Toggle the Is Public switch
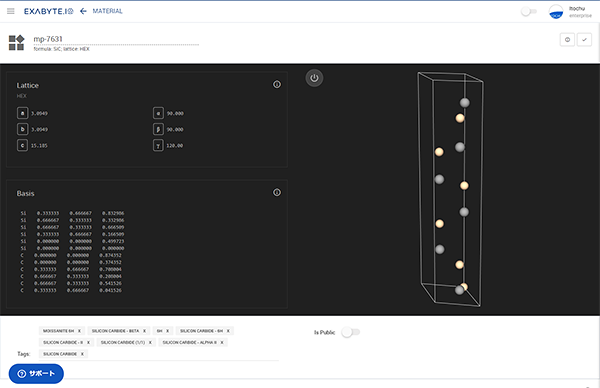Viewport: 600px width, 388px height. (351, 332)
